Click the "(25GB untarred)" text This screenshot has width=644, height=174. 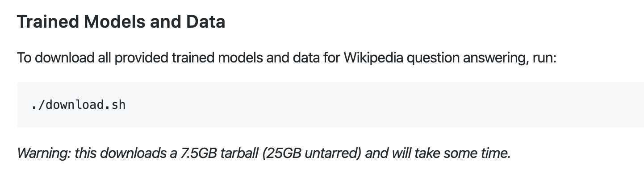(x=312, y=153)
